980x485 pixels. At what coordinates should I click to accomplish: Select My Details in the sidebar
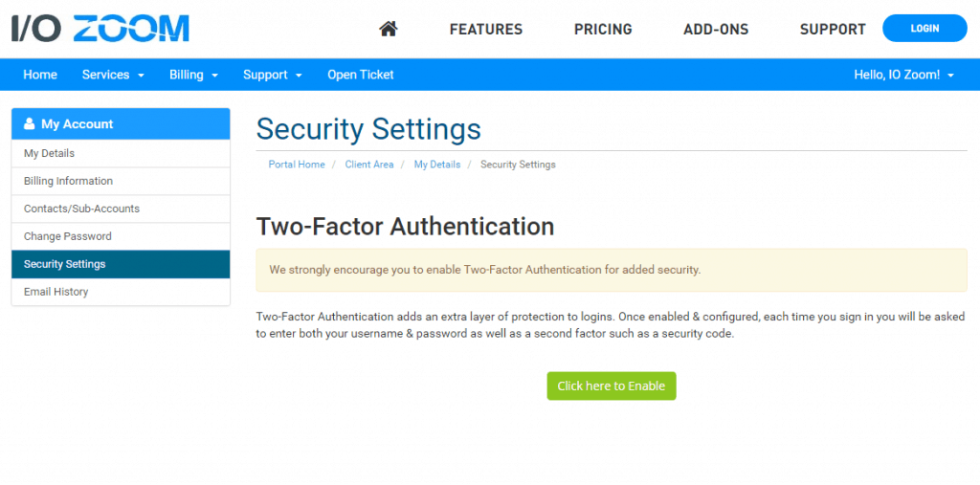(x=49, y=153)
